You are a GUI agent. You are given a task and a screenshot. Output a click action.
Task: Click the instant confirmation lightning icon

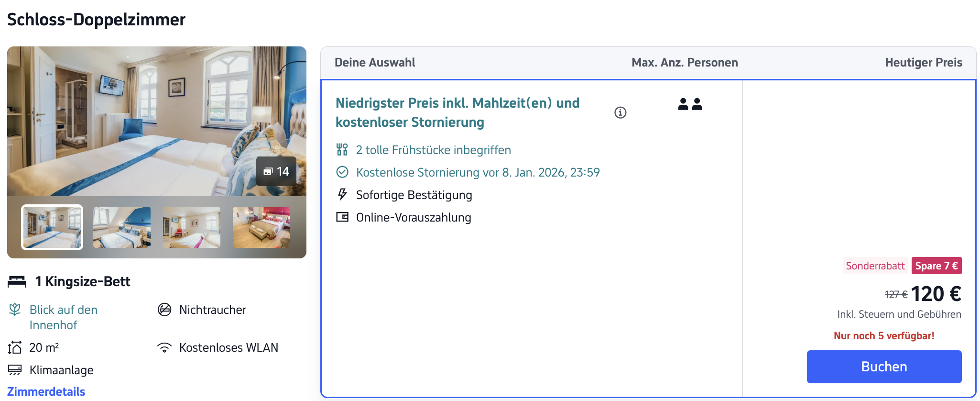(342, 194)
